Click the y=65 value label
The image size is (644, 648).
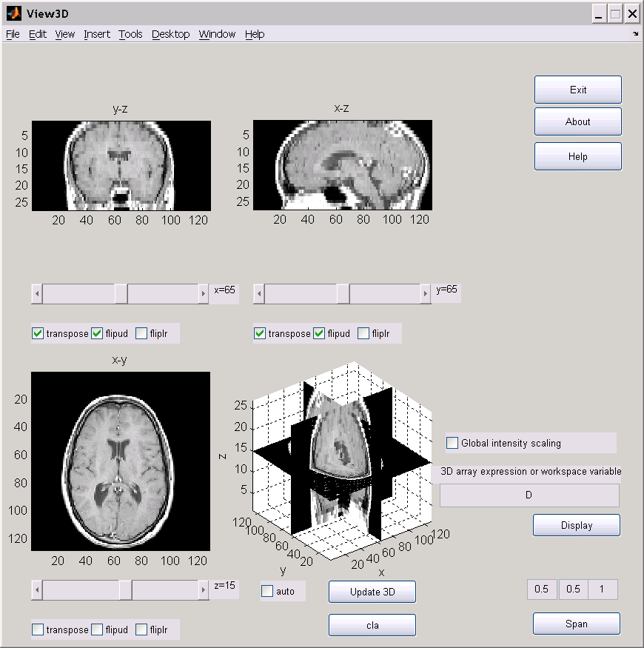tap(446, 290)
